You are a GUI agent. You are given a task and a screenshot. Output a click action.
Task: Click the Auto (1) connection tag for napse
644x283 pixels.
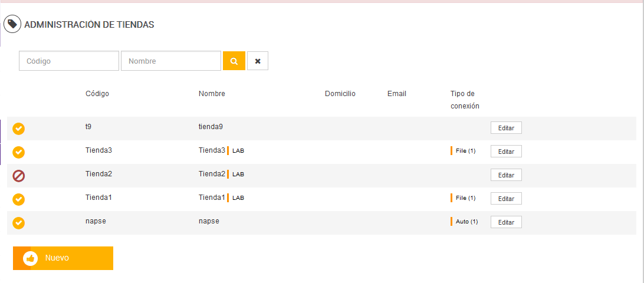(466, 222)
